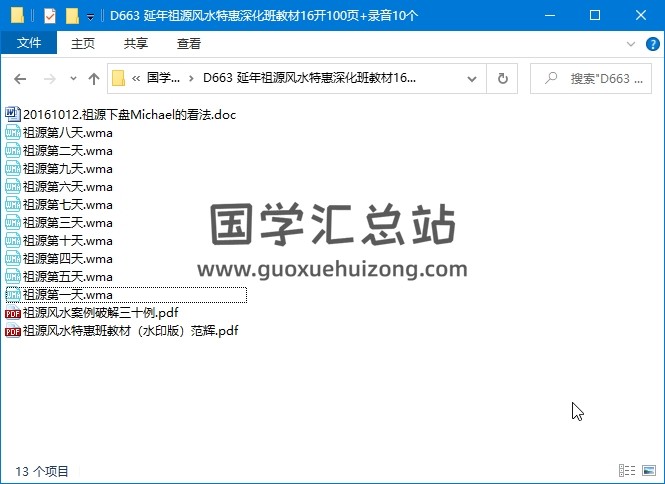This screenshot has height=484, width=665.
Task: Open the Help question mark icon
Action: (x=651, y=44)
